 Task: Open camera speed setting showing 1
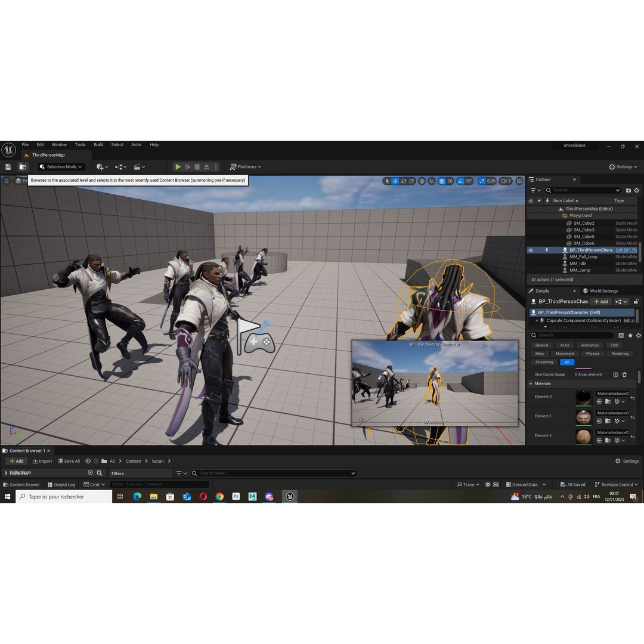(506, 181)
